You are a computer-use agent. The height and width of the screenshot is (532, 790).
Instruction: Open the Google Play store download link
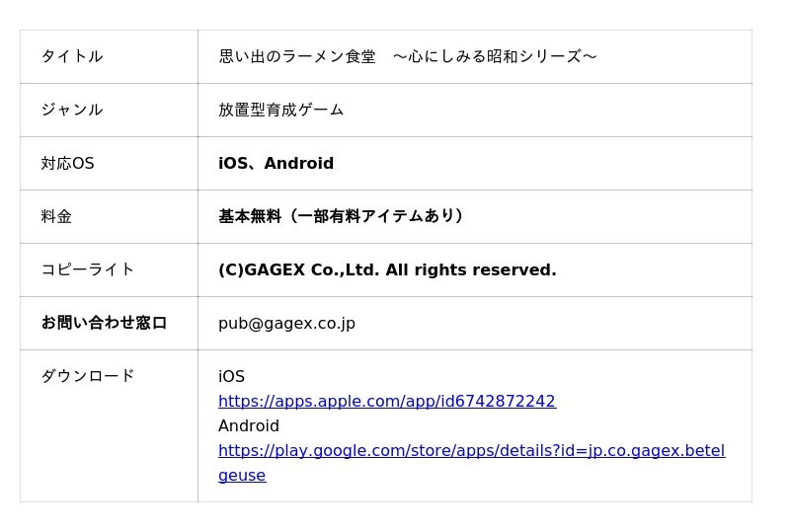pyautogui.click(x=471, y=451)
